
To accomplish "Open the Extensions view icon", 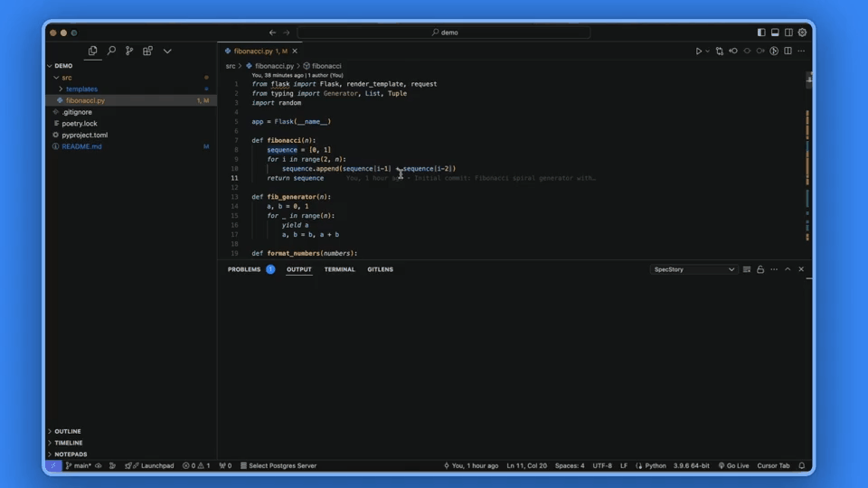I will pyautogui.click(x=148, y=52).
